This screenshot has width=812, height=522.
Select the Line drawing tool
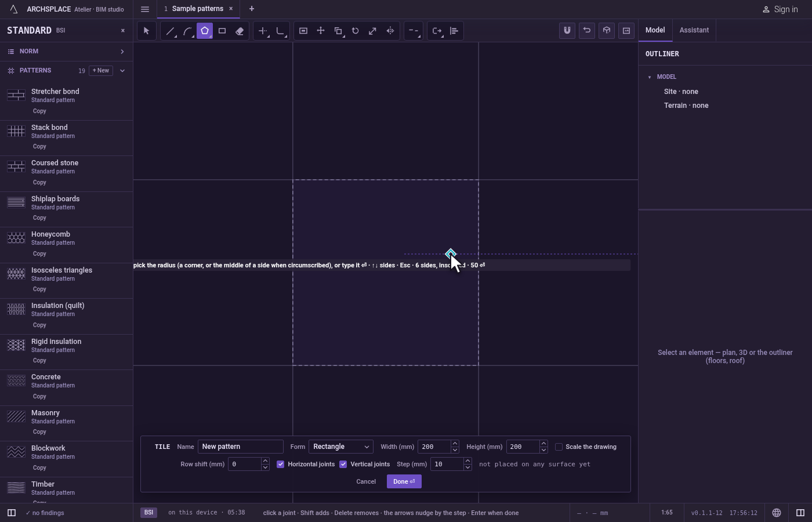point(170,31)
